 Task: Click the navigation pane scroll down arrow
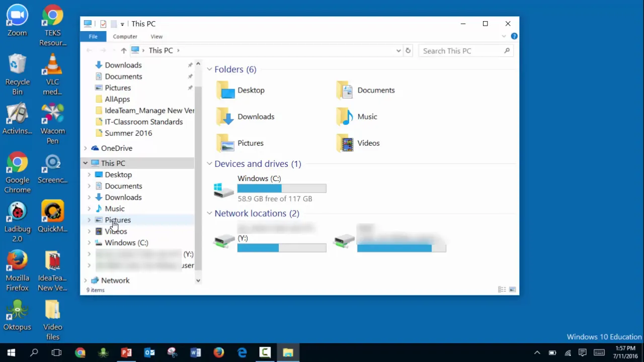[x=198, y=281]
